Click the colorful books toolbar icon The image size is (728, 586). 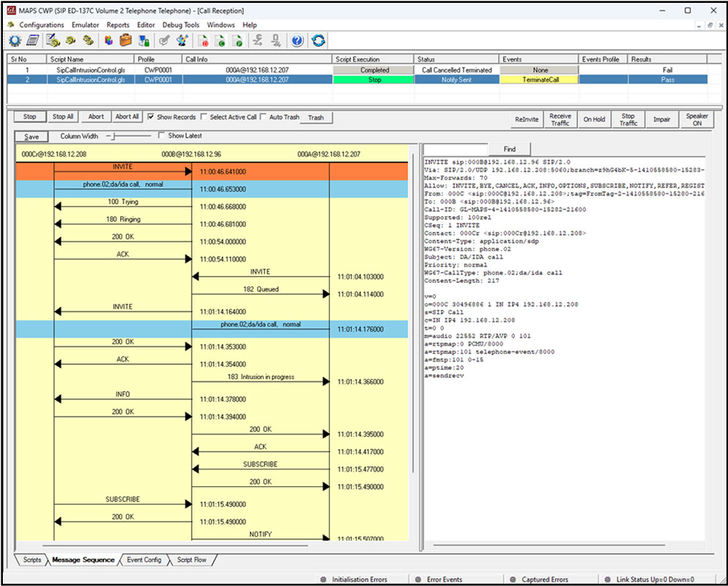[108, 41]
